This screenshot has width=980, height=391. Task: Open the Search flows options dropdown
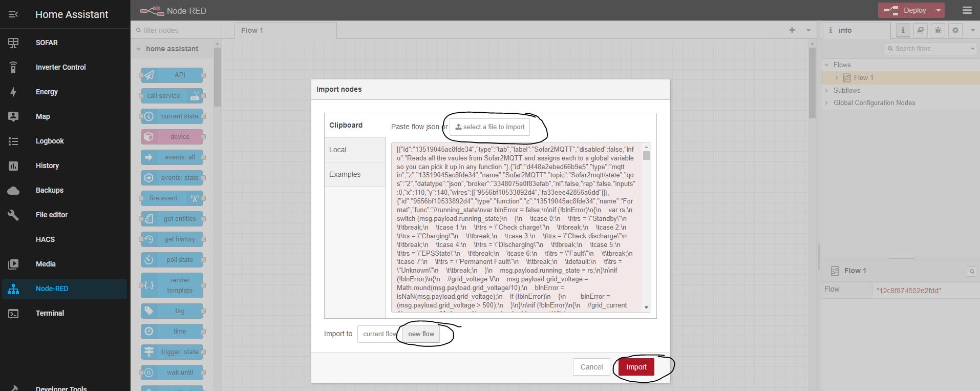point(973,49)
